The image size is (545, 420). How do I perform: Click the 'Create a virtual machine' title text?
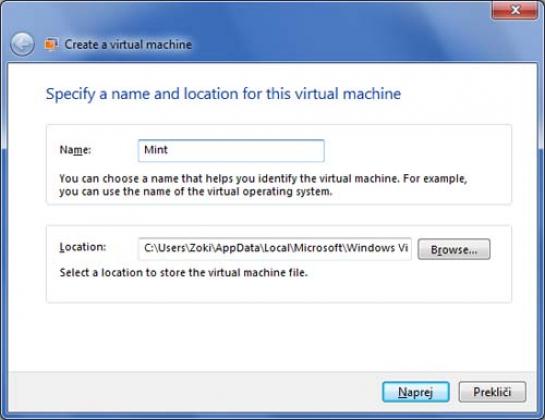128,45
